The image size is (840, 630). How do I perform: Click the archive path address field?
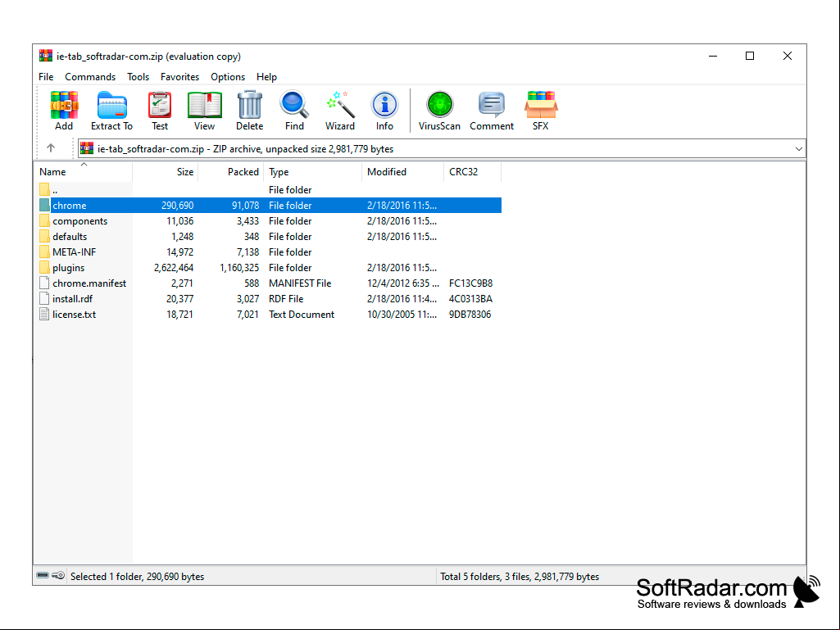tap(442, 149)
